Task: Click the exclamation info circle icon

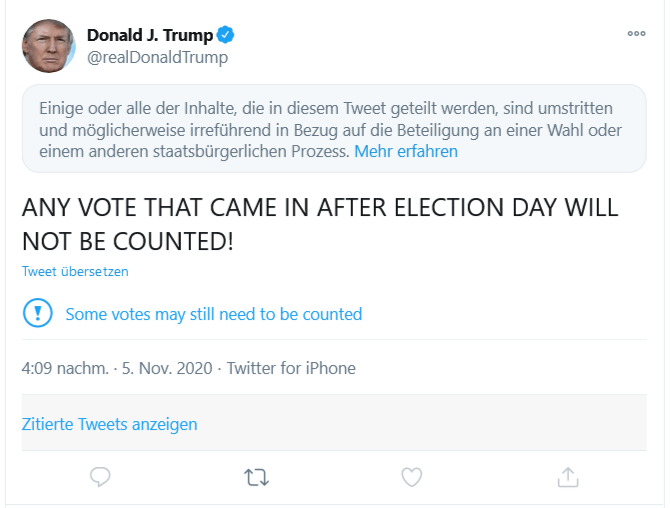Action: pyautogui.click(x=37, y=313)
